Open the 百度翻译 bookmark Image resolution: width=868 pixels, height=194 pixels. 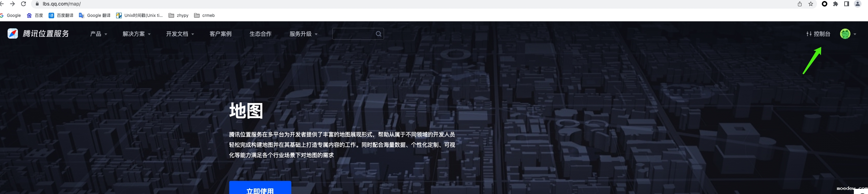pyautogui.click(x=61, y=16)
